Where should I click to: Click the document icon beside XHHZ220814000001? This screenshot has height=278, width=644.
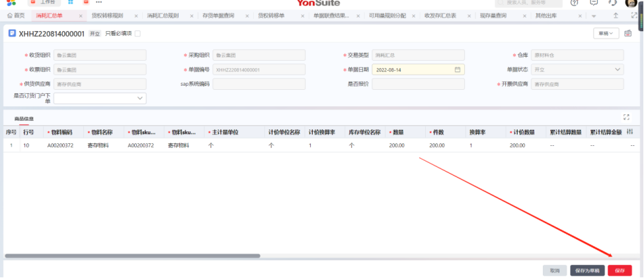11,33
